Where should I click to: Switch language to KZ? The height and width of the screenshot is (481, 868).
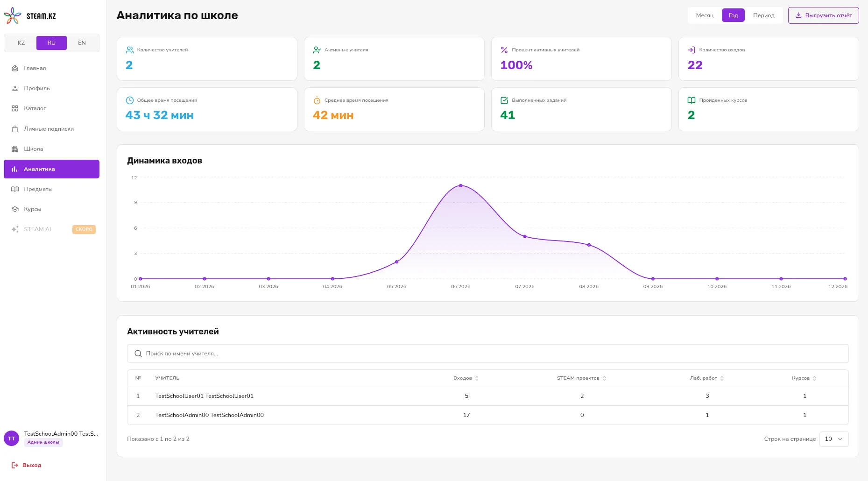point(21,43)
